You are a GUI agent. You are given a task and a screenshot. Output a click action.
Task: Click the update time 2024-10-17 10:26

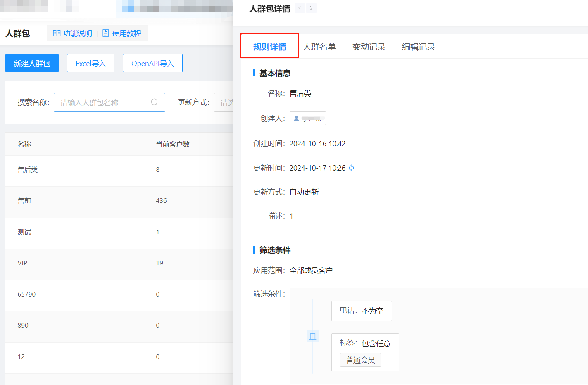pyautogui.click(x=317, y=168)
